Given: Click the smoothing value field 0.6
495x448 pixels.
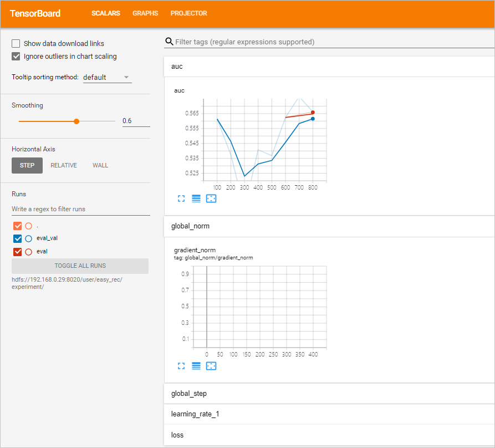Looking at the screenshot, I should pyautogui.click(x=136, y=121).
